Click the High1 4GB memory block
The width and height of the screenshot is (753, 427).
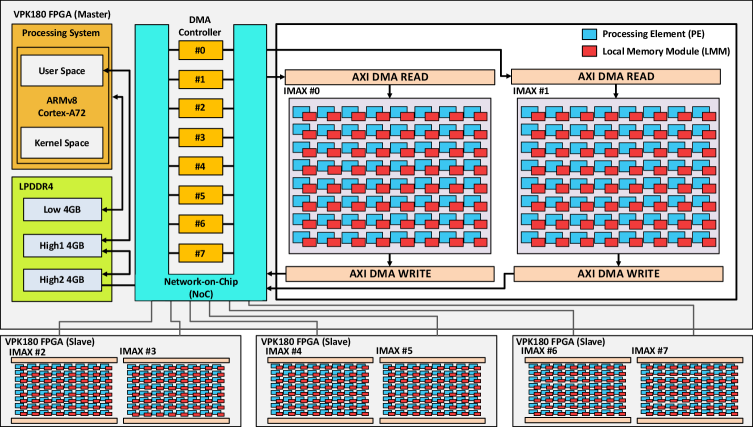point(62,245)
